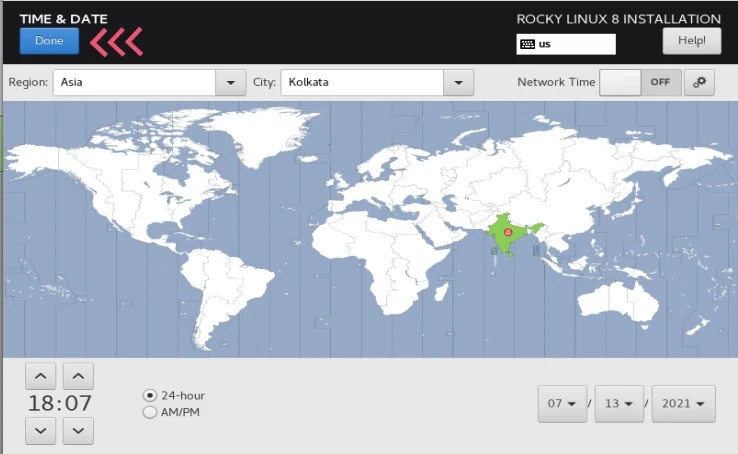This screenshot has height=454, width=738.
Task: Click the 18:07 time display
Action: [59, 403]
